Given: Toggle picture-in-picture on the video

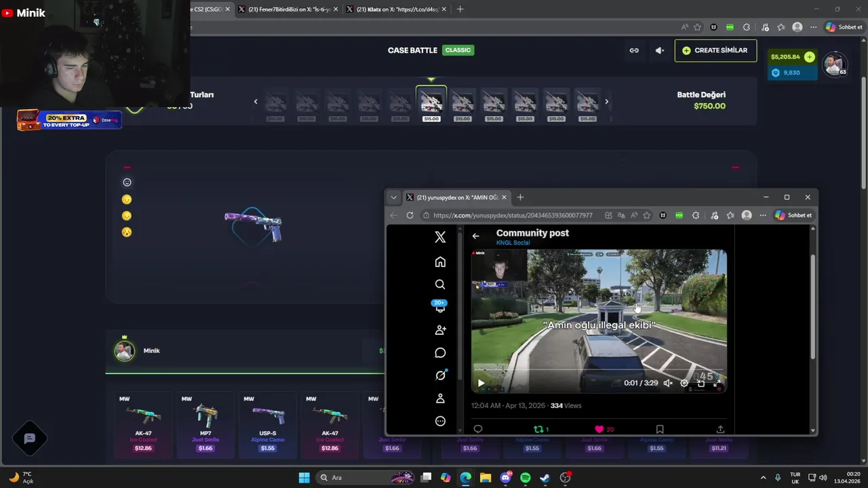Looking at the screenshot, I should [x=701, y=383].
